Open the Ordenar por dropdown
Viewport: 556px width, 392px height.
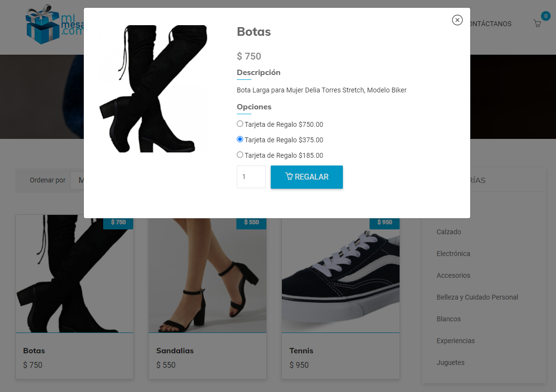pyautogui.click(x=77, y=180)
